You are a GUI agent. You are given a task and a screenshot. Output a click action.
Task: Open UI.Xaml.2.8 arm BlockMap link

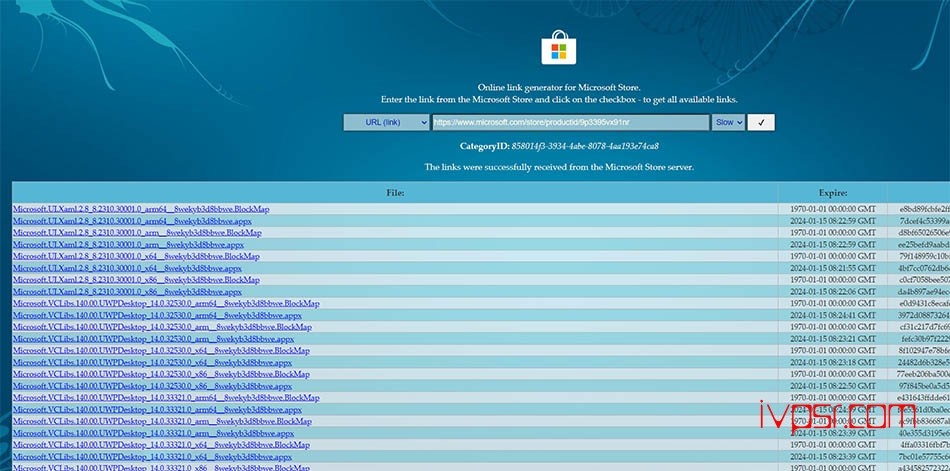pos(137,233)
